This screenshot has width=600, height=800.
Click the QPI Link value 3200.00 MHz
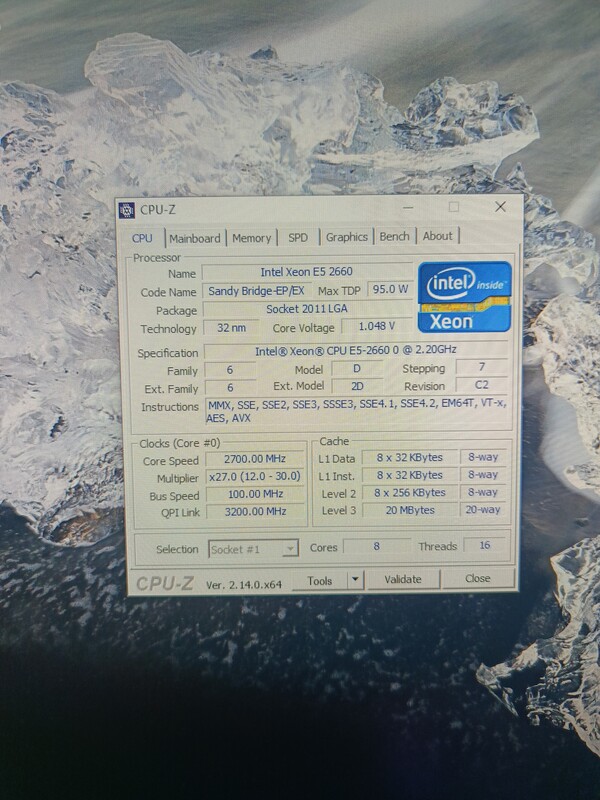[255, 511]
